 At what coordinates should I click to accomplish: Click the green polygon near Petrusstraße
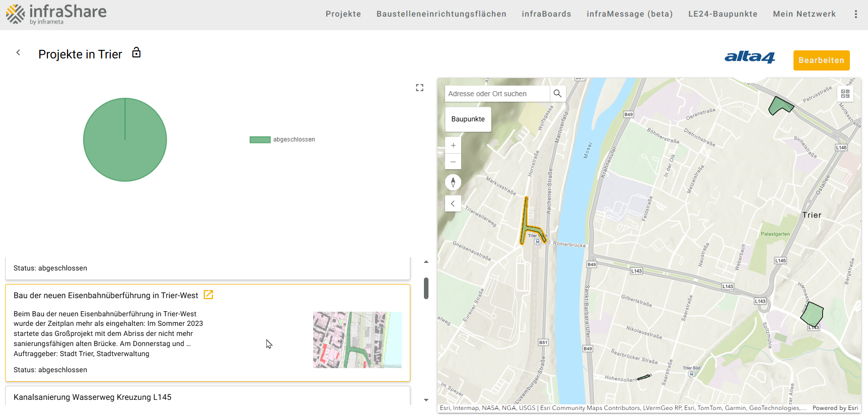click(780, 106)
